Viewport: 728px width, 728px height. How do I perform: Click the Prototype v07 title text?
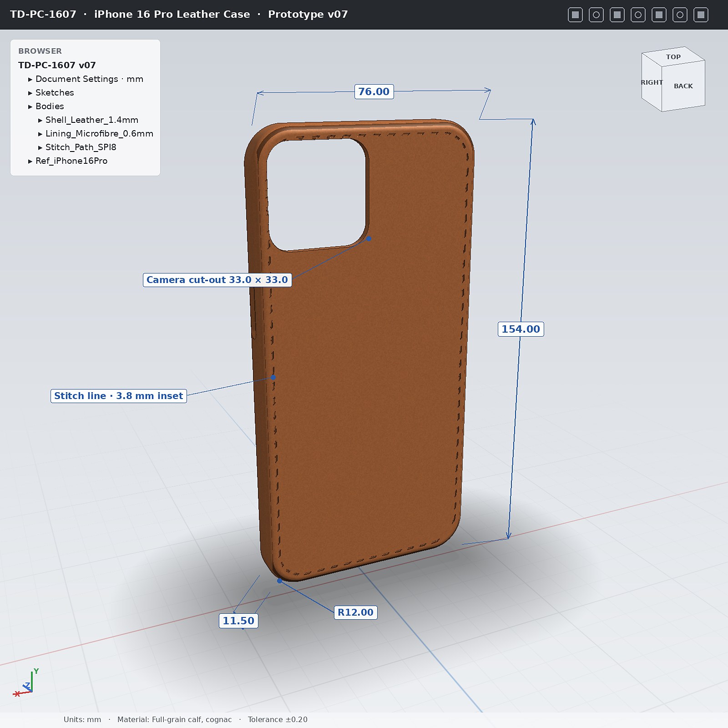click(x=308, y=14)
